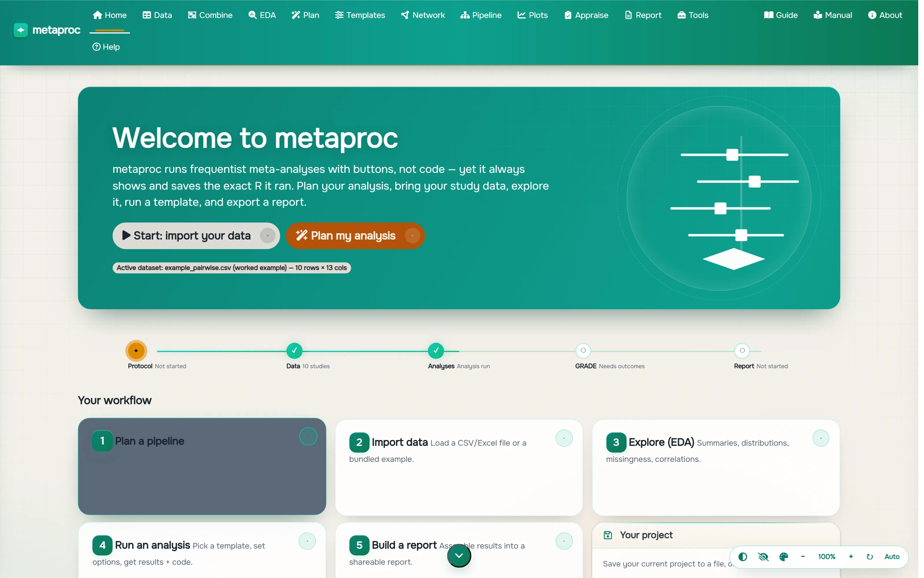Click the palette theme icon
924x578 pixels.
coord(783,557)
